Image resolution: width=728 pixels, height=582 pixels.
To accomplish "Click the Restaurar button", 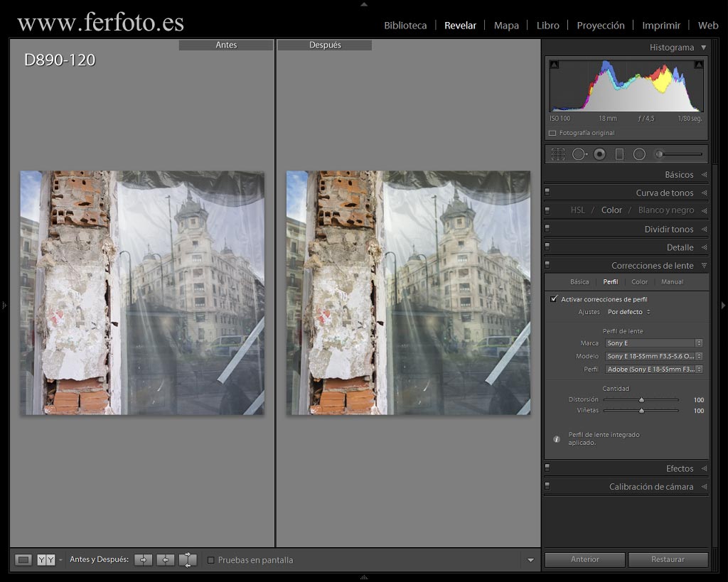I will click(668, 559).
